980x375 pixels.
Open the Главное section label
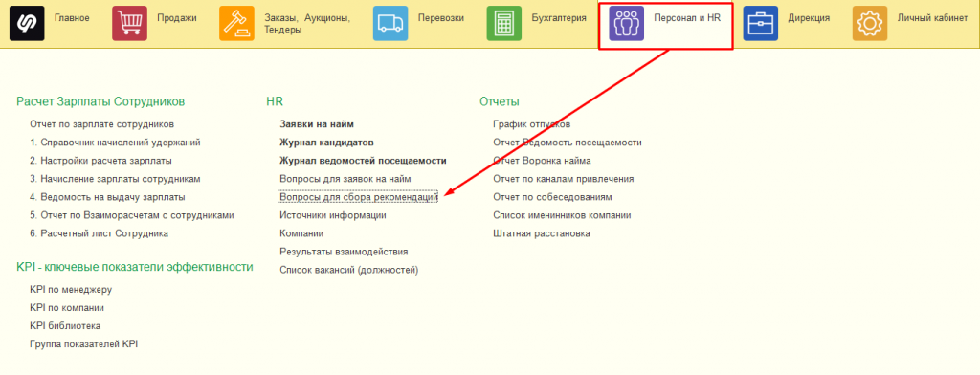[72, 18]
